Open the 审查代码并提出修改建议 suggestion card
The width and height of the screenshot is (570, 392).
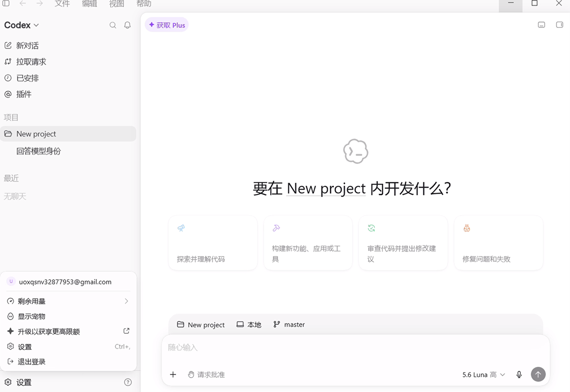pos(403,243)
